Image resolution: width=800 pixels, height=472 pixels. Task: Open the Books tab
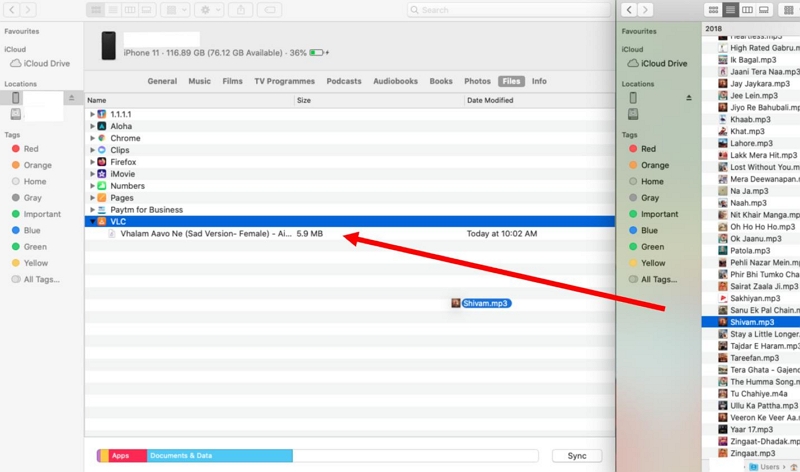(441, 81)
